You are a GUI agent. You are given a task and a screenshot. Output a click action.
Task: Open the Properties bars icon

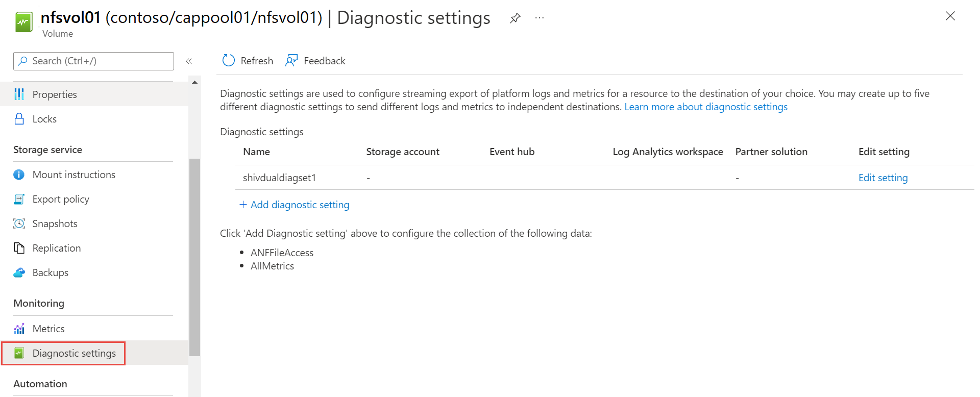[x=19, y=94]
